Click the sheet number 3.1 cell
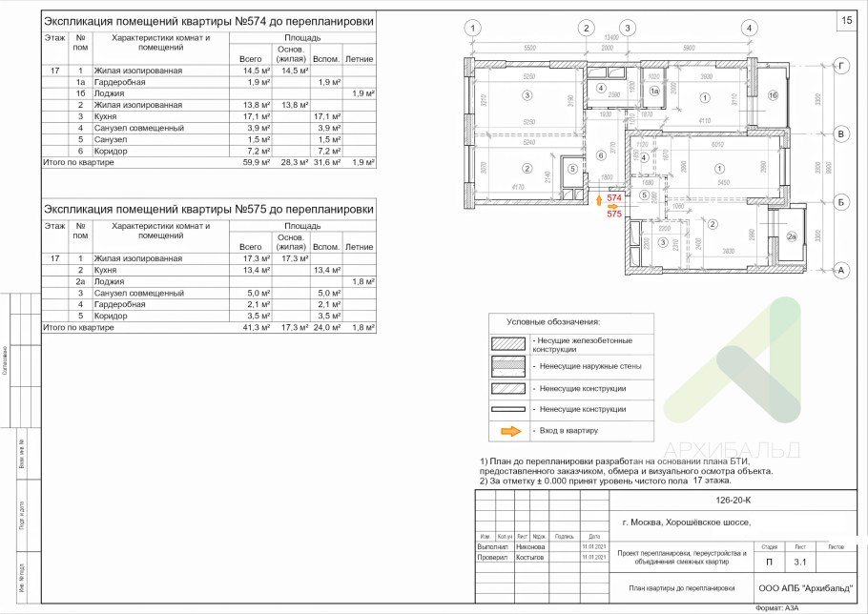The width and height of the screenshot is (868, 614). click(800, 563)
